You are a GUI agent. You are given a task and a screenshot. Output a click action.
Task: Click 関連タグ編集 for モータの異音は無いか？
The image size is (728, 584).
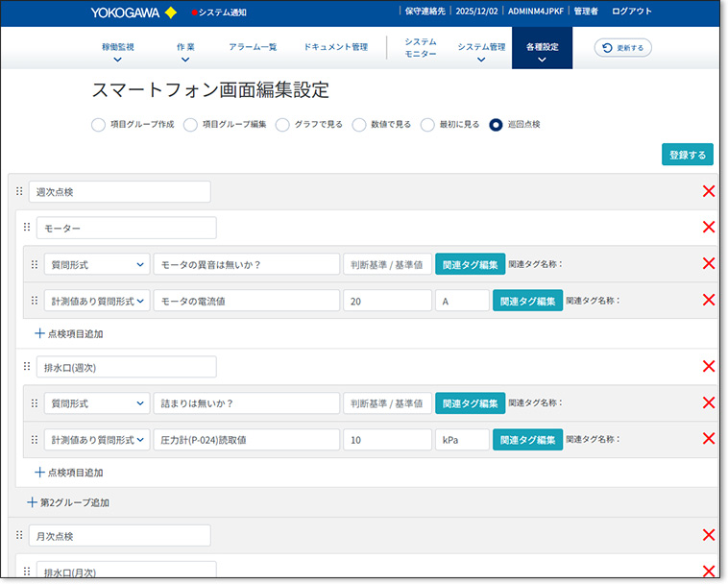click(x=470, y=264)
